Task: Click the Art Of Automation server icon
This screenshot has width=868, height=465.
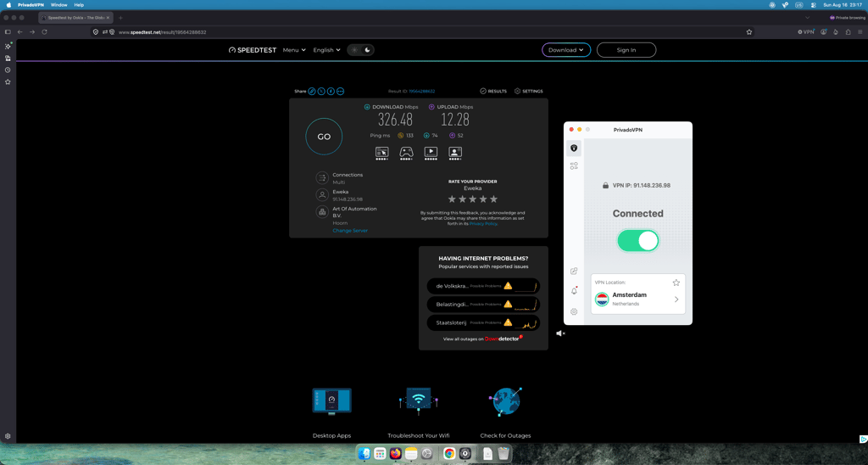Action: pos(322,212)
